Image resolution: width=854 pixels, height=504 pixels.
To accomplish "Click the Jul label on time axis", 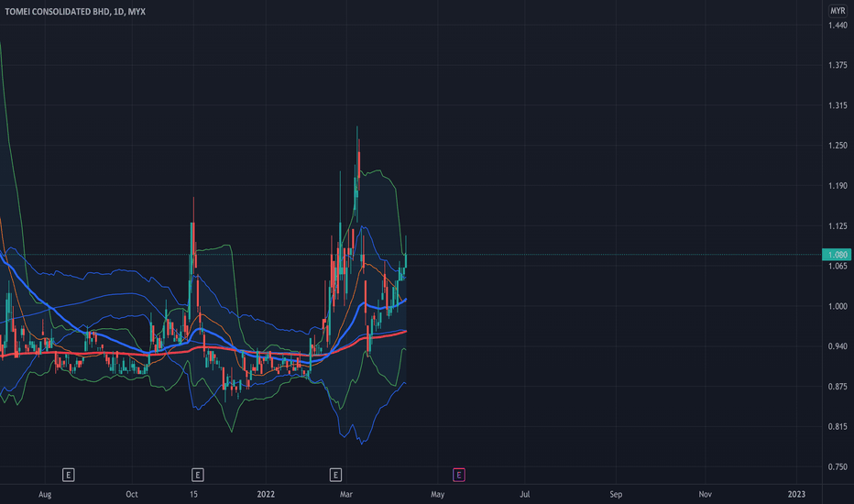I will 524,495.
